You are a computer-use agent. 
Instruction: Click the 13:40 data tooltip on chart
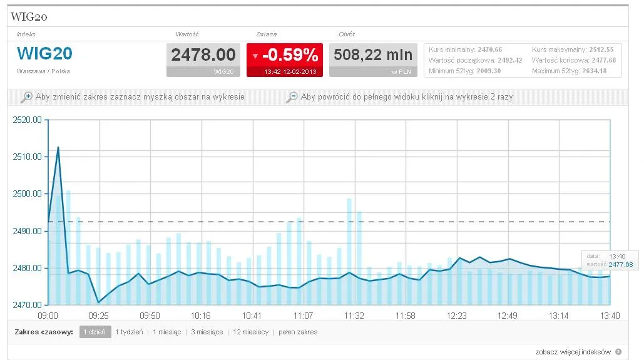click(x=610, y=260)
